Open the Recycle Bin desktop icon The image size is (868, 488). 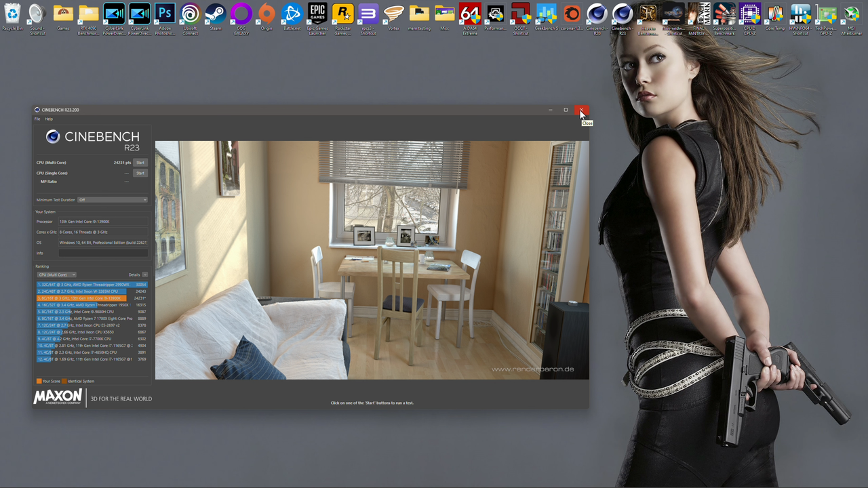12,18
